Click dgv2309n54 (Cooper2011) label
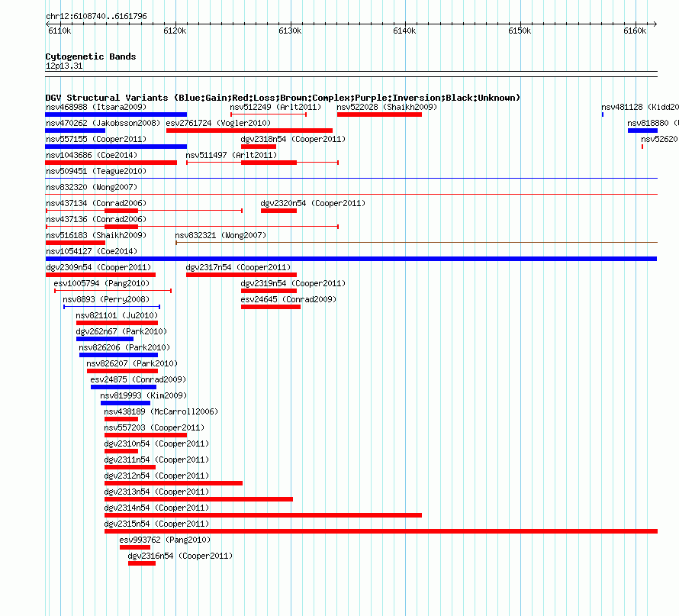The width and height of the screenshot is (679, 616). tap(98, 267)
